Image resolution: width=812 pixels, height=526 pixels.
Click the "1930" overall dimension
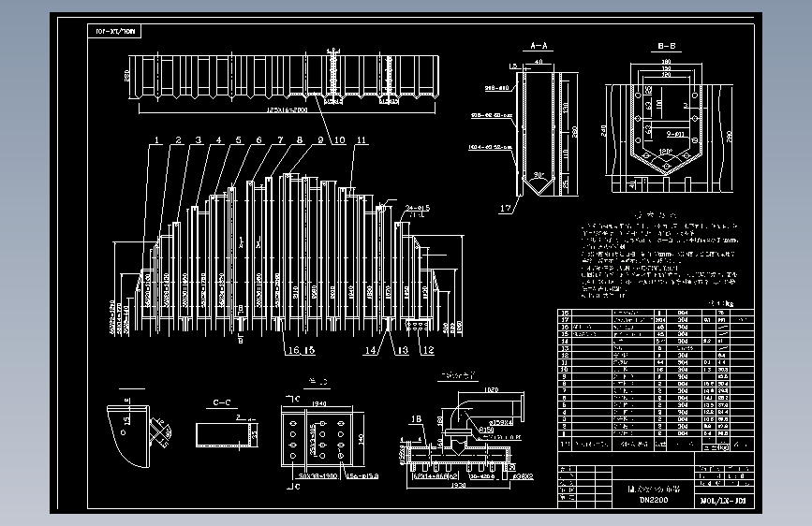click(x=458, y=485)
